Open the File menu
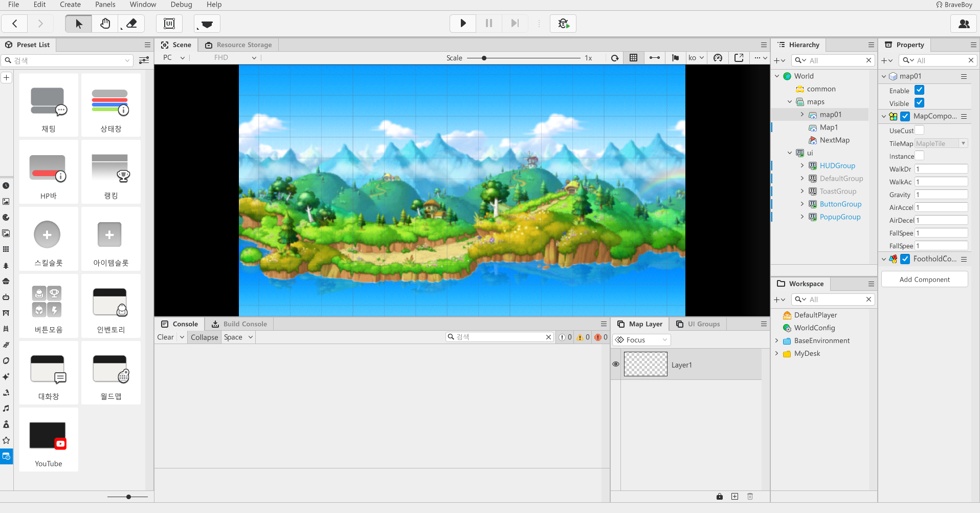This screenshot has height=513, width=980. pyautogui.click(x=14, y=5)
